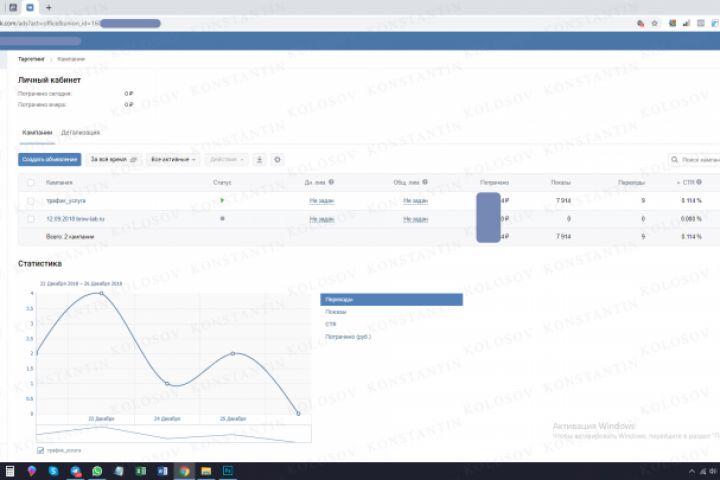The width and height of the screenshot is (720, 480).
Task: Open the "Все активные" filter dropdown
Action: (x=173, y=159)
